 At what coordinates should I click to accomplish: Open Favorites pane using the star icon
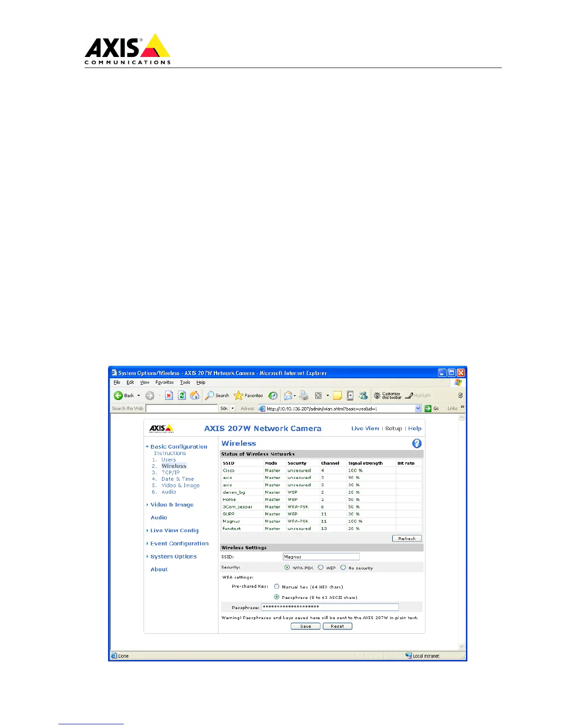(238, 395)
